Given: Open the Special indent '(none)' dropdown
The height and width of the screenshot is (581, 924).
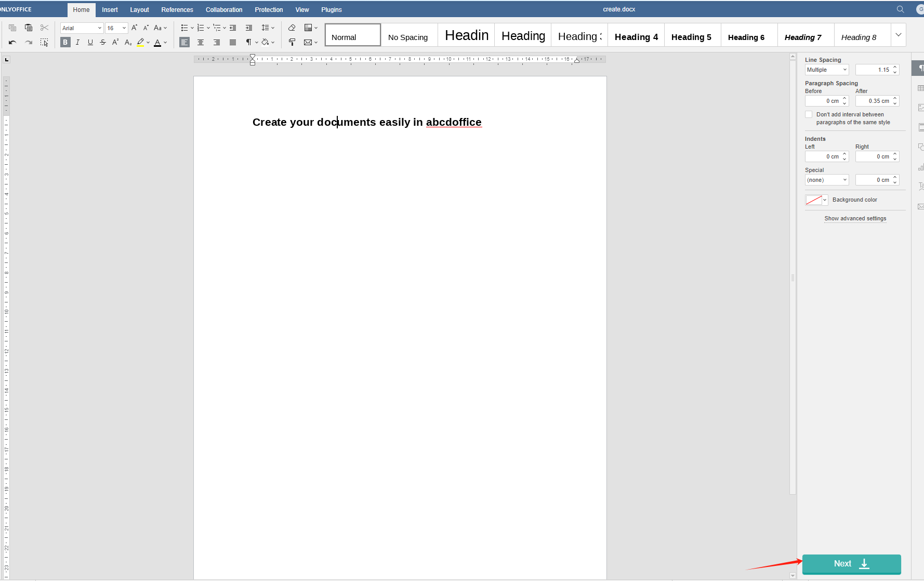Looking at the screenshot, I should click(826, 179).
